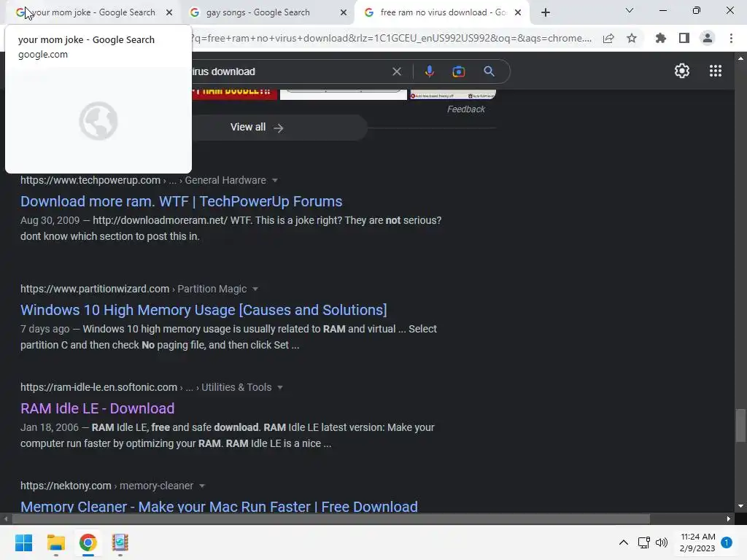
Task: Open the notification badge in the tray
Action: click(x=727, y=542)
